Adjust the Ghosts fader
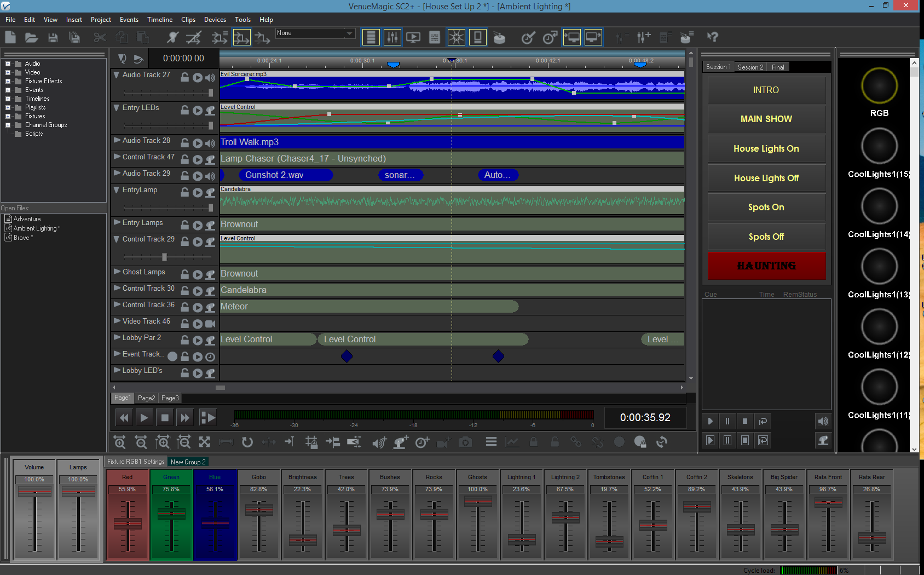This screenshot has height=575, width=924. (x=478, y=502)
